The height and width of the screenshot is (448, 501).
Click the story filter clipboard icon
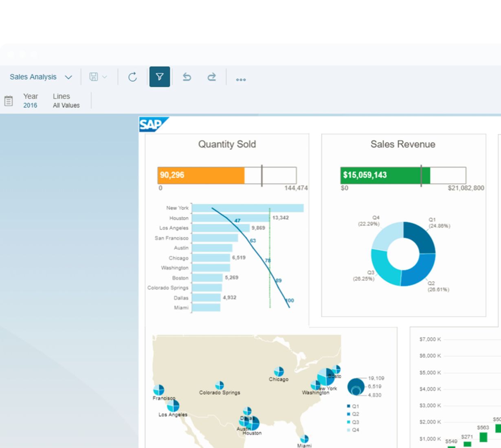click(x=9, y=101)
